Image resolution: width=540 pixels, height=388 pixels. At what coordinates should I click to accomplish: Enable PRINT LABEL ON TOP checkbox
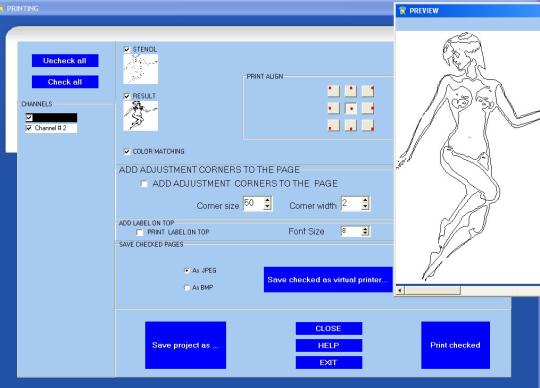coord(140,232)
